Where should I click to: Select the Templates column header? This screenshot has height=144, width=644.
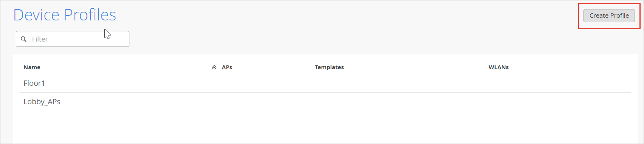[x=329, y=67]
